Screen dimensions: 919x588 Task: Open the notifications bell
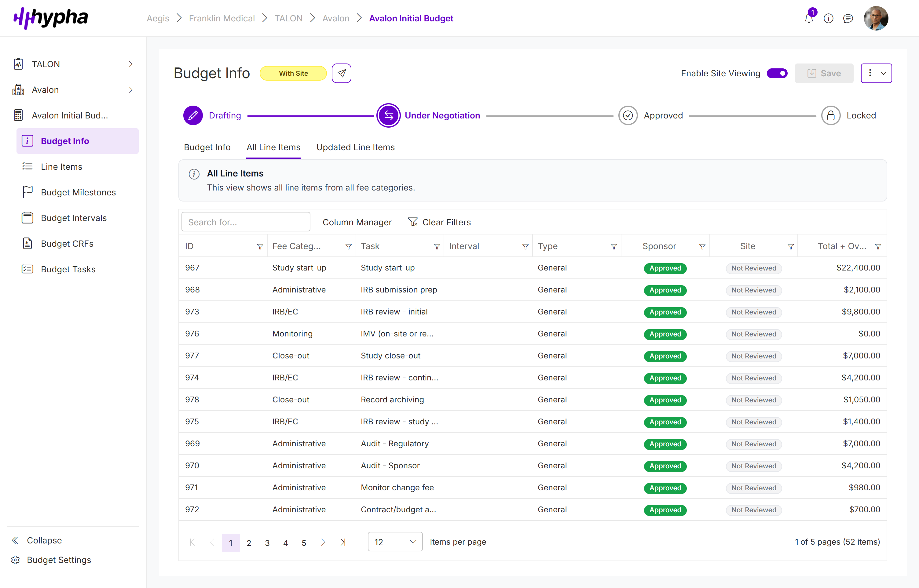tap(809, 18)
